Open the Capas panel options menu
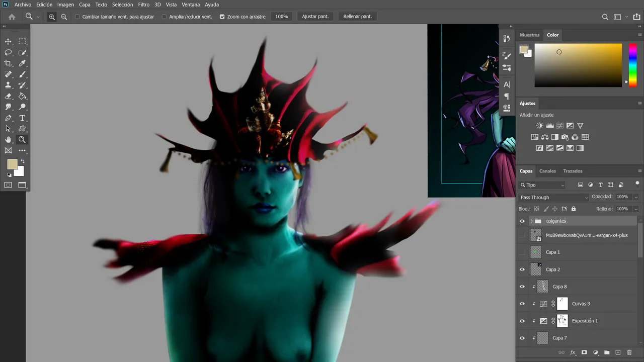644x362 pixels. click(639, 171)
